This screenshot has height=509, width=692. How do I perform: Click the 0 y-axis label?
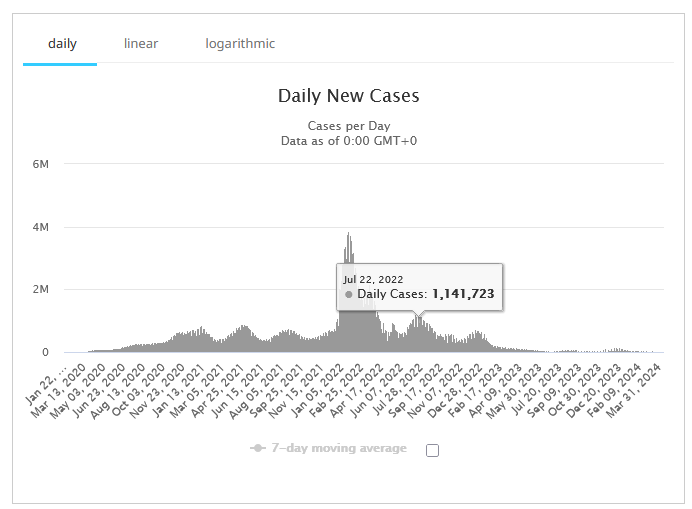(45, 352)
